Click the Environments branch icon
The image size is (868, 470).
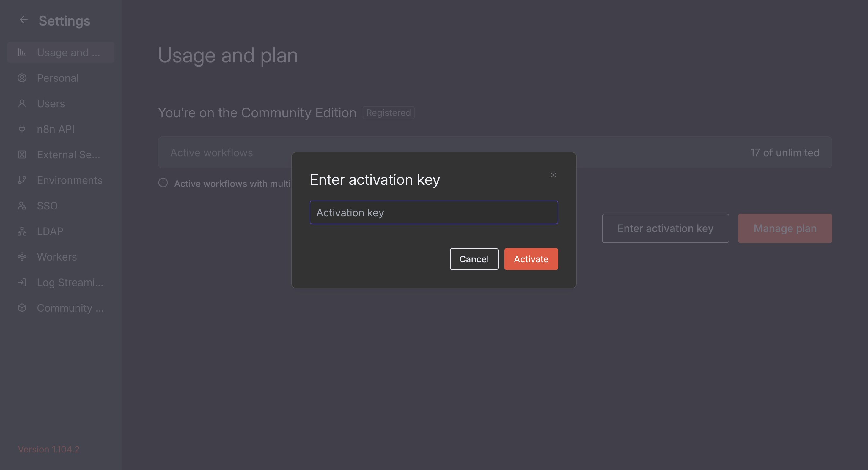coord(22,180)
